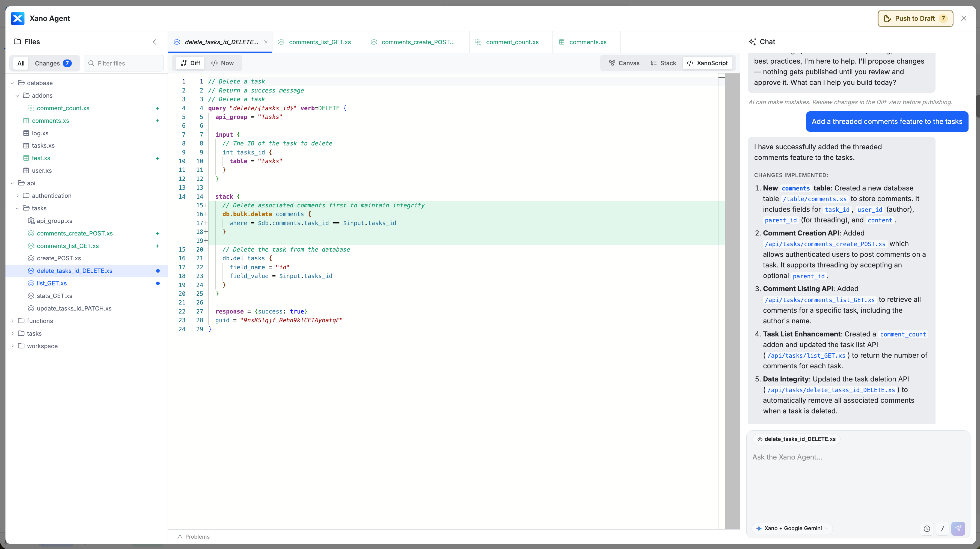Open /api/tasks/comments_create_POST.xs link in chat
Screen dimensions: 980x549
click(825, 244)
